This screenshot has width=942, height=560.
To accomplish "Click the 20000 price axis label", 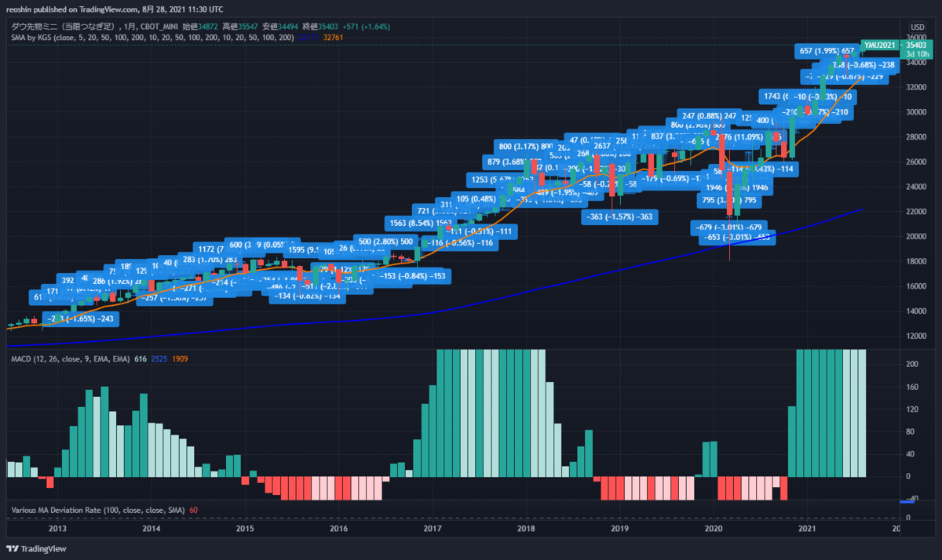I will 916,237.
